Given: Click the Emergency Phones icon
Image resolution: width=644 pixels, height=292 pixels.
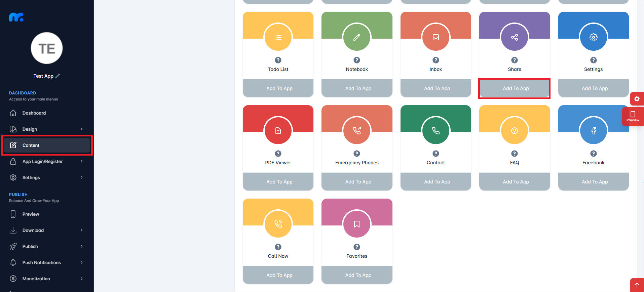Looking at the screenshot, I should (357, 131).
